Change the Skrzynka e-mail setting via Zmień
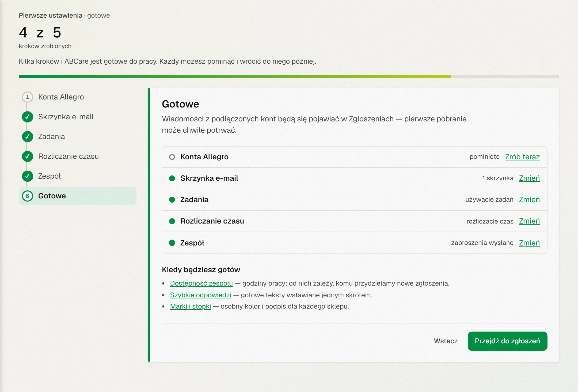578x392 pixels. 529,178
